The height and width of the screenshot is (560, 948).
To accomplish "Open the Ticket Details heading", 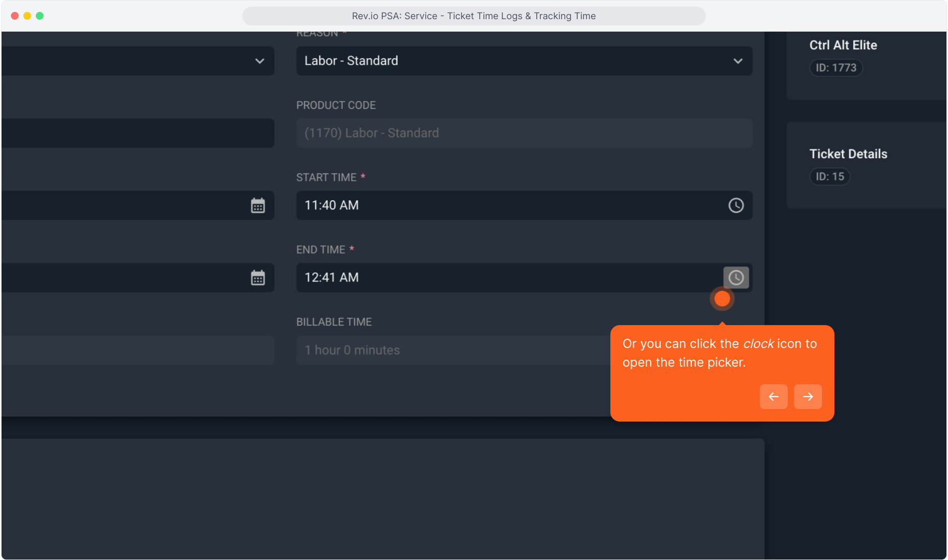I will tap(848, 154).
